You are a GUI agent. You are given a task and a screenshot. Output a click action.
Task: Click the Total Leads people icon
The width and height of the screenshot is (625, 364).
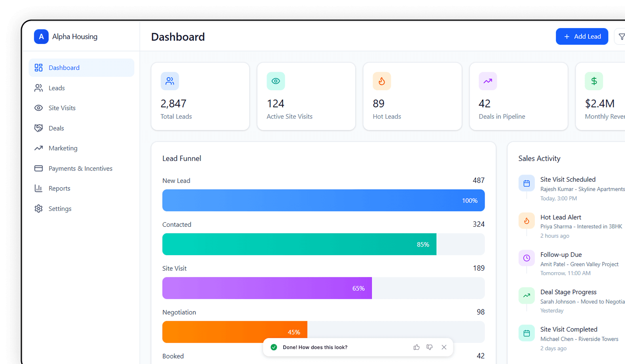coord(170,81)
